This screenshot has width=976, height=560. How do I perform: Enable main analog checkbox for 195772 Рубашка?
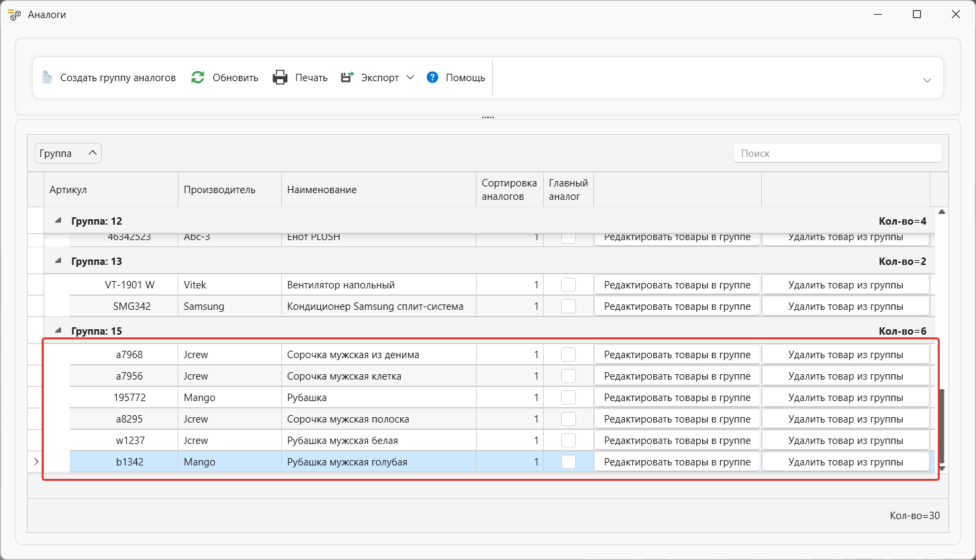click(568, 397)
